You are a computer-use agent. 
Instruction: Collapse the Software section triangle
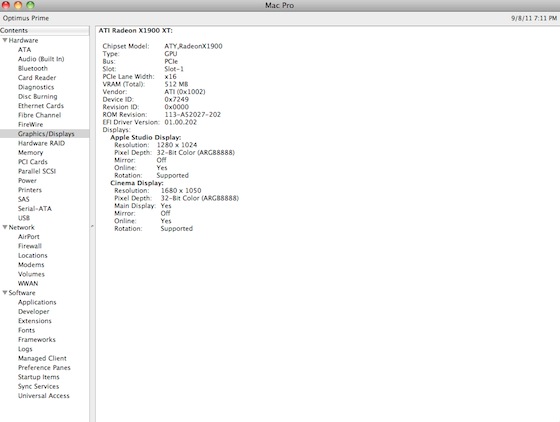point(5,293)
